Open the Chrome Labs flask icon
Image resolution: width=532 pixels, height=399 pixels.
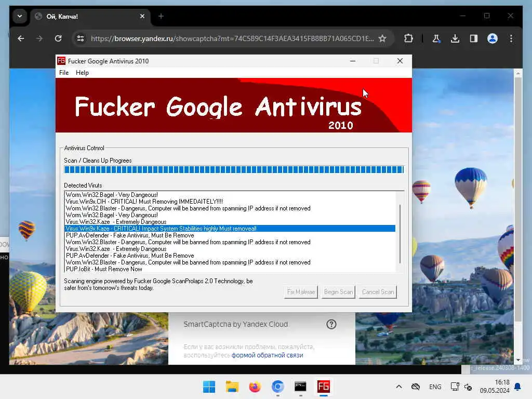436,38
